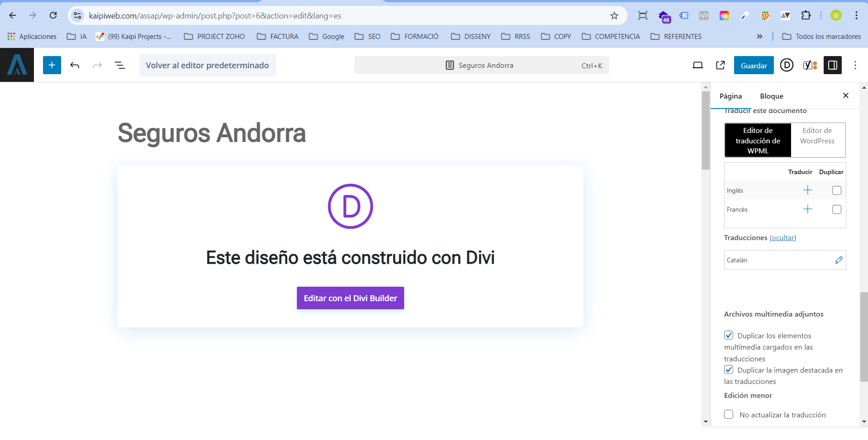Open Seguros Andorra command palette bar
This screenshot has height=440, width=868.
click(482, 65)
